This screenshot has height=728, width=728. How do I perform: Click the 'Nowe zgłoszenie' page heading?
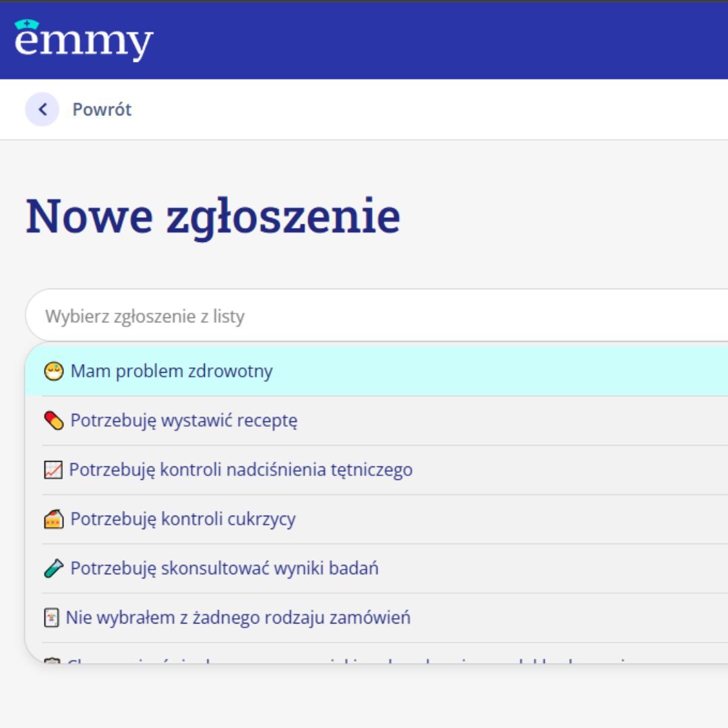213,216
